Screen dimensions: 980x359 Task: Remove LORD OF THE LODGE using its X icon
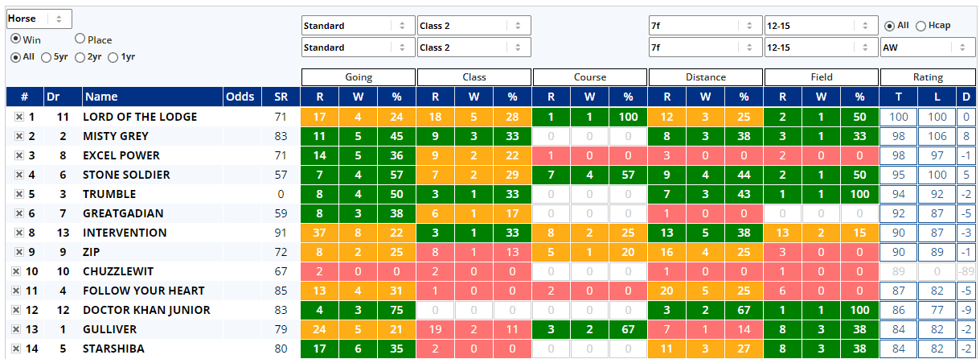18,117
